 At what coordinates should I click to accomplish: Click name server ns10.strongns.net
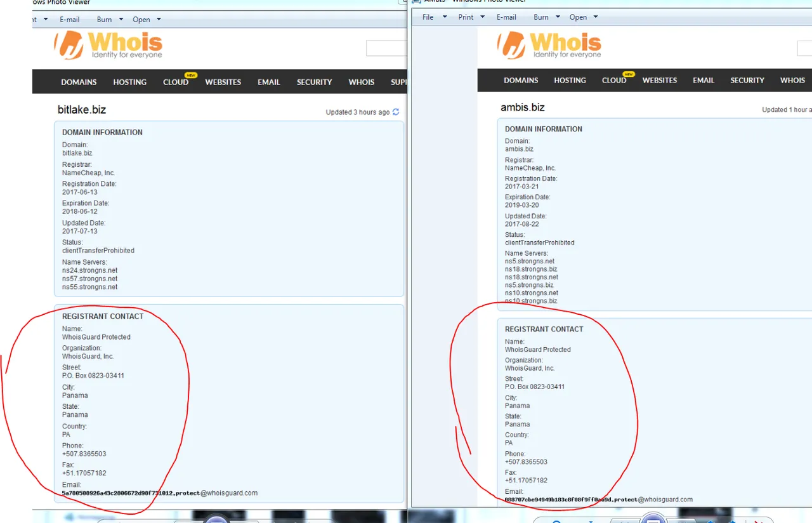point(532,293)
